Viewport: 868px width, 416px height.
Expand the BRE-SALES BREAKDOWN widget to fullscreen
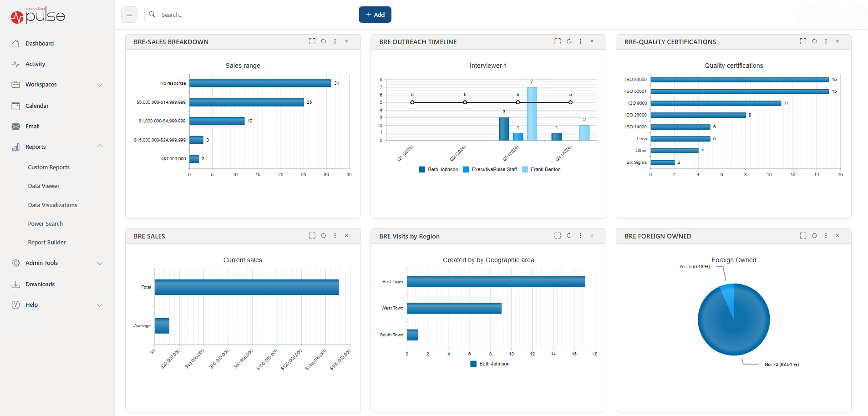point(312,41)
